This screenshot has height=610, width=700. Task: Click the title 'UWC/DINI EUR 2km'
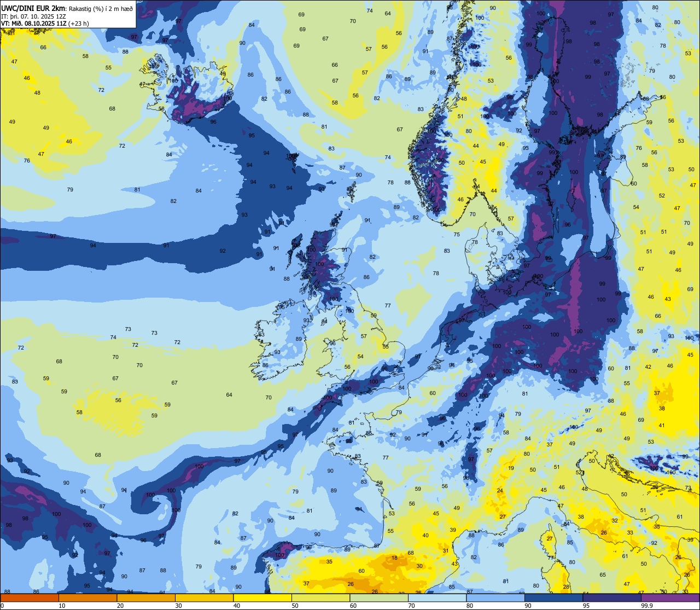tap(33, 8)
